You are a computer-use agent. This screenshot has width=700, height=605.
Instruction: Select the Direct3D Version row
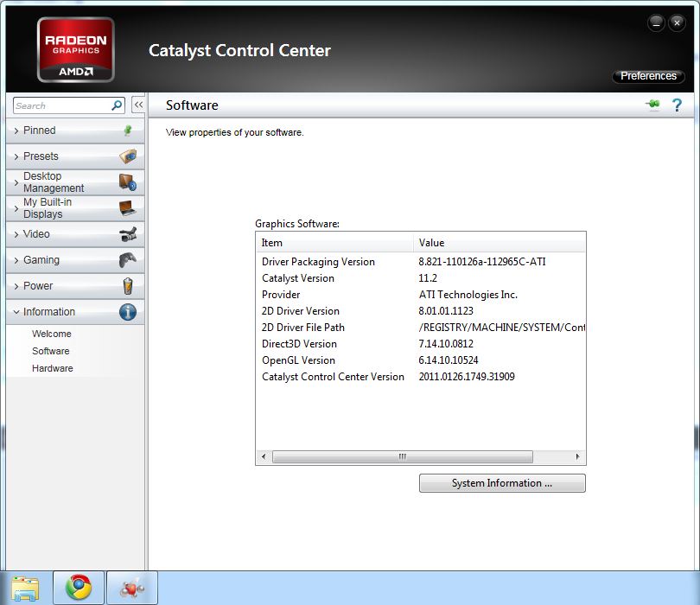pyautogui.click(x=421, y=344)
